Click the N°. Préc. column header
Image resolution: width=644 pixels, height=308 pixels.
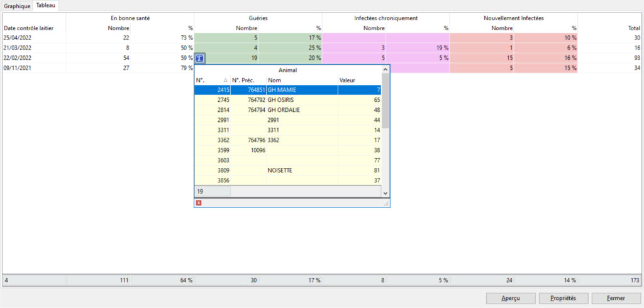(x=248, y=80)
